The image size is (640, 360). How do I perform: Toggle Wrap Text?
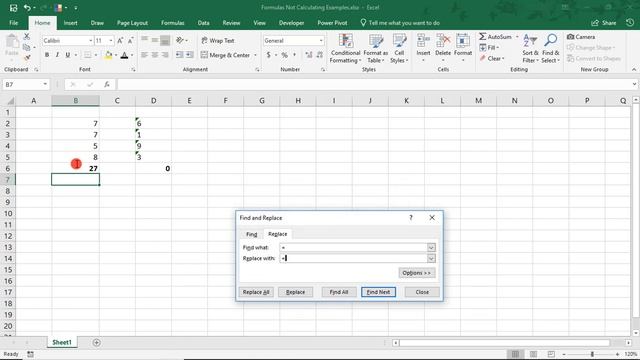(x=218, y=40)
